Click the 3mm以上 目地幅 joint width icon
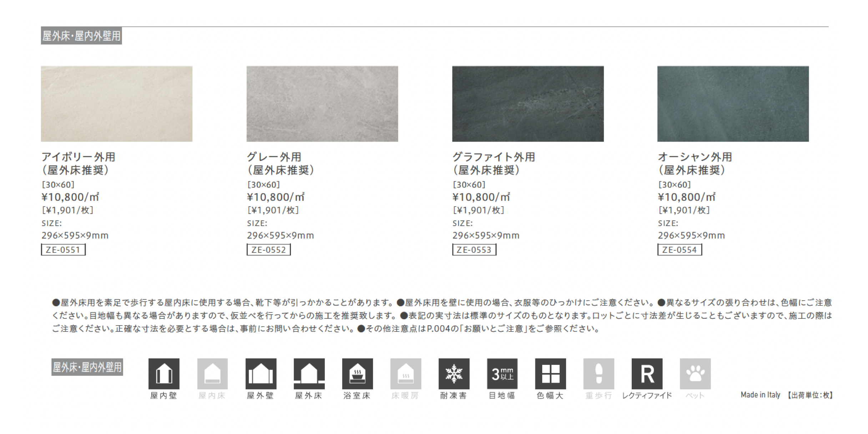868x434 pixels. click(502, 373)
